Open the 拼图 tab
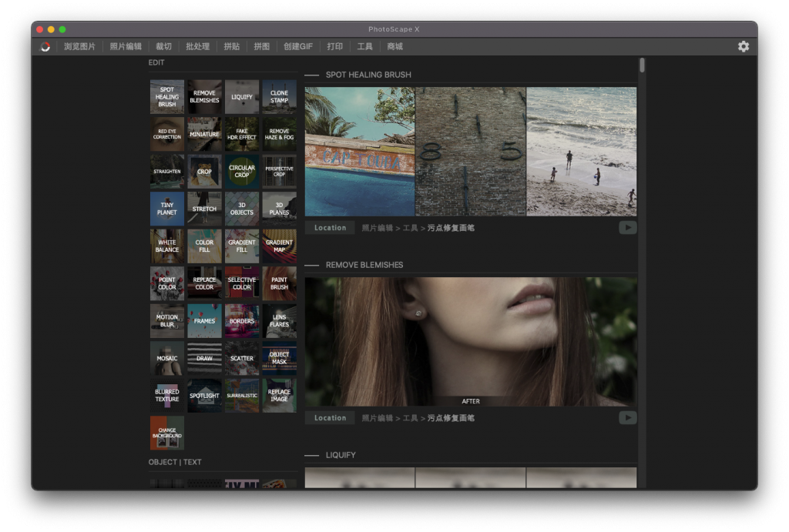Viewport: 789px width, 532px height. pyautogui.click(x=262, y=47)
